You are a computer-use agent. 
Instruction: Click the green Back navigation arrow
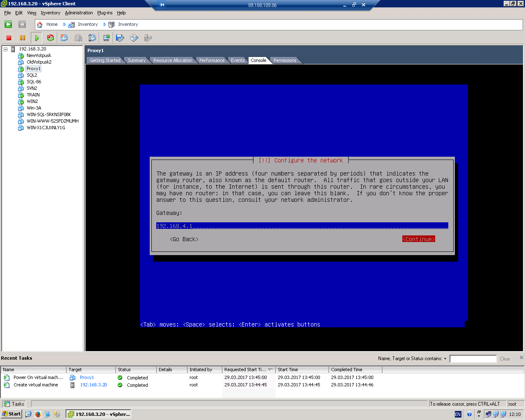pos(8,24)
